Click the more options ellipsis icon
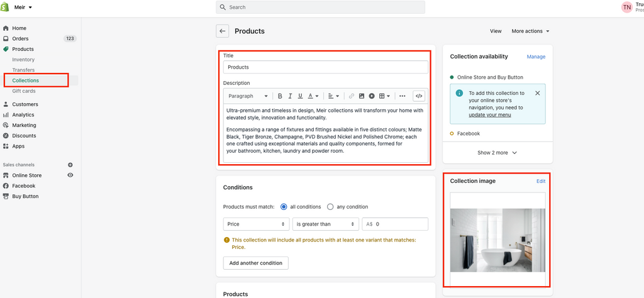 point(402,96)
